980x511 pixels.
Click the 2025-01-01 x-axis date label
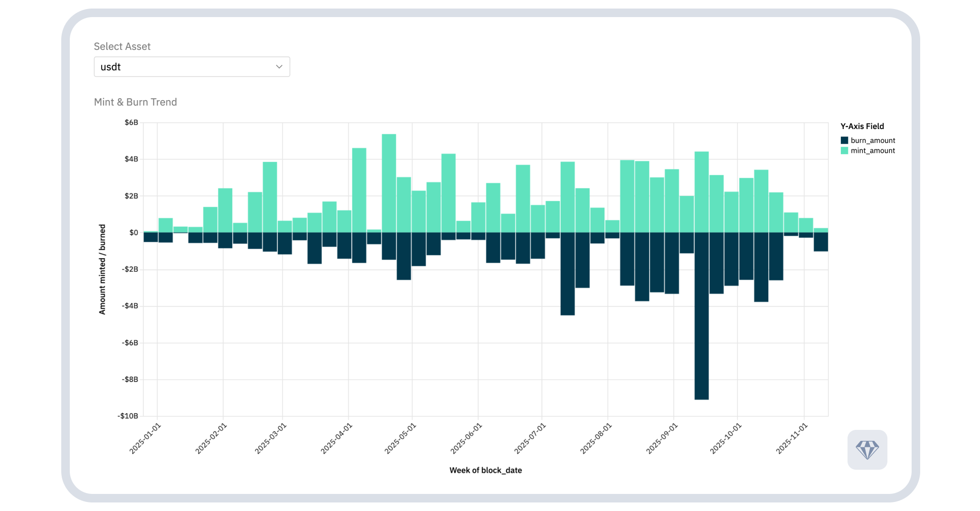point(146,438)
